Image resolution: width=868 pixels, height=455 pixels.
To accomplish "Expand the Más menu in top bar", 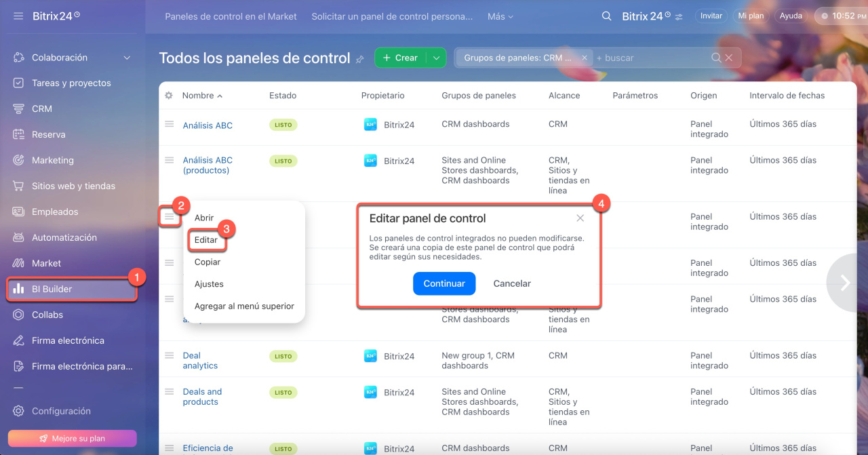I will 500,16.
